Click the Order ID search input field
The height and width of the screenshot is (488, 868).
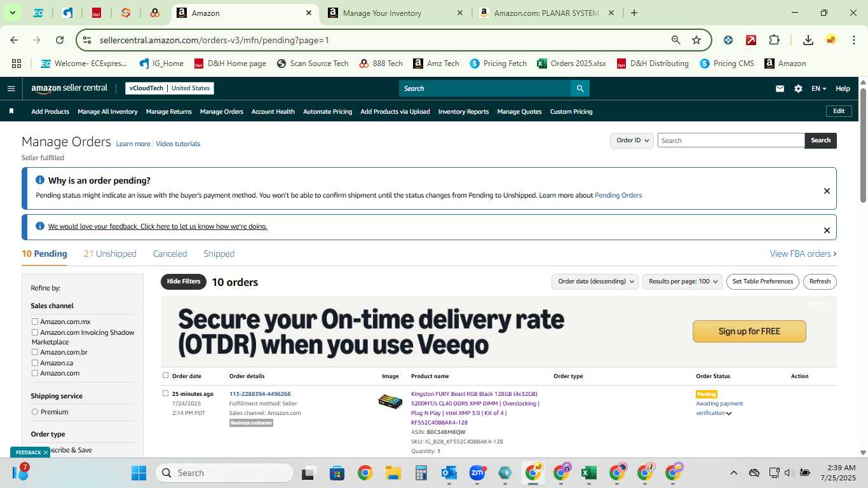point(731,140)
